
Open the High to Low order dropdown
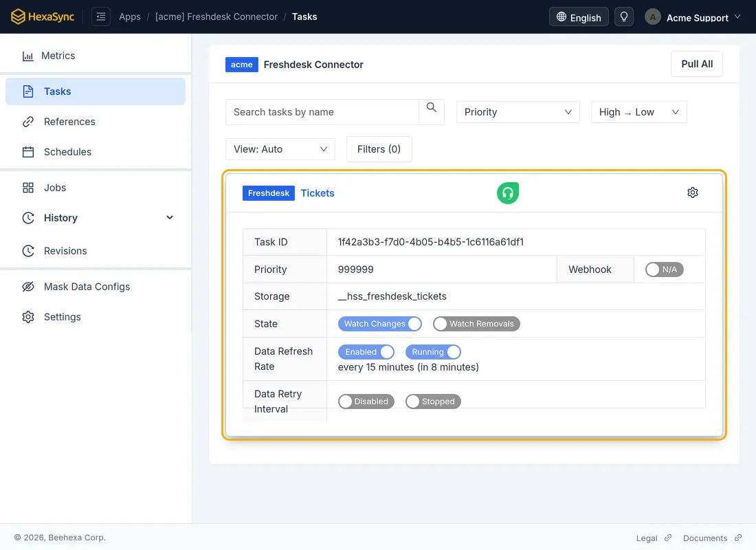click(639, 112)
